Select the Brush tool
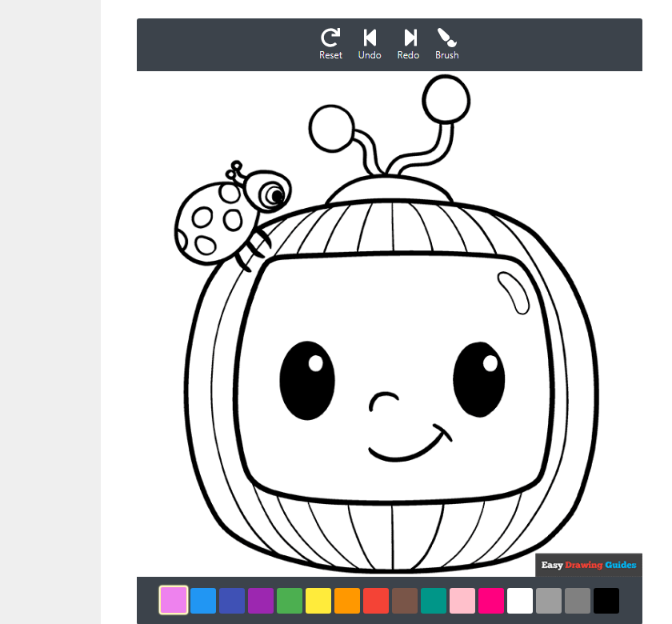The image size is (672, 624). pyautogui.click(x=446, y=43)
